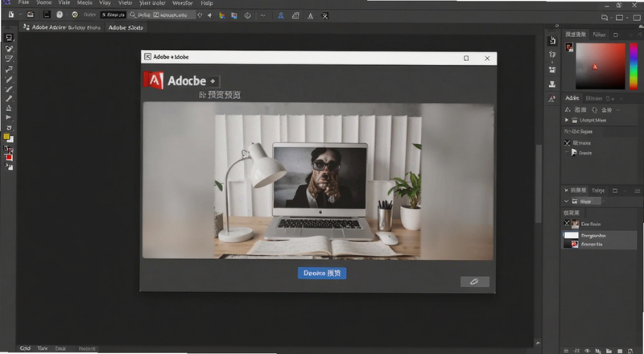Click the circular target icon in toolbar
The image size is (644, 354).
pyautogui.click(x=75, y=14)
